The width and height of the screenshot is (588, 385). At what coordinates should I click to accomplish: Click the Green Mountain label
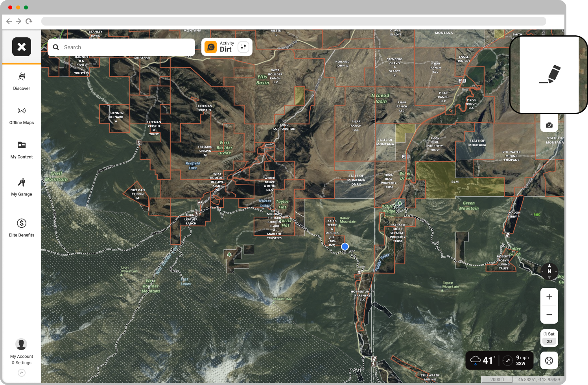469,206
